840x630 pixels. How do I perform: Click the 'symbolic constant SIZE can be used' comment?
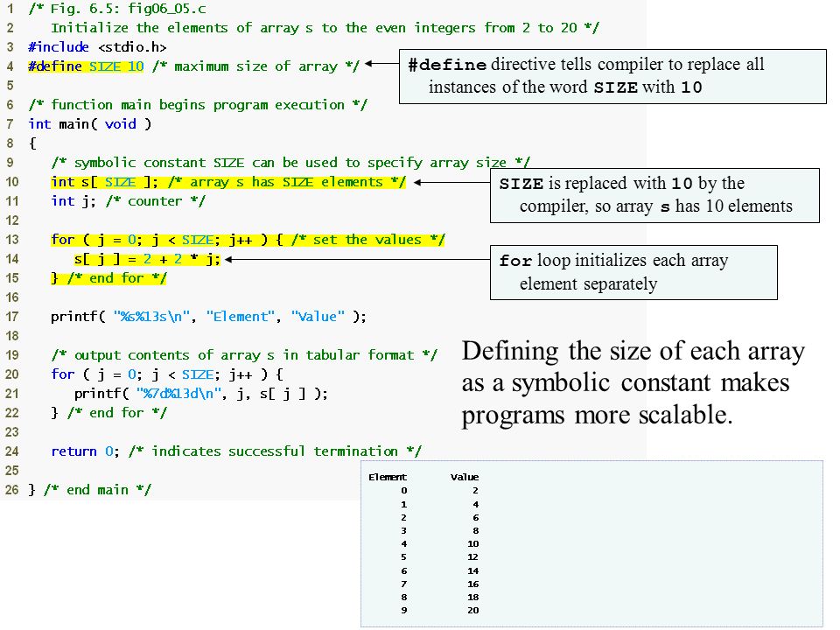tap(290, 163)
